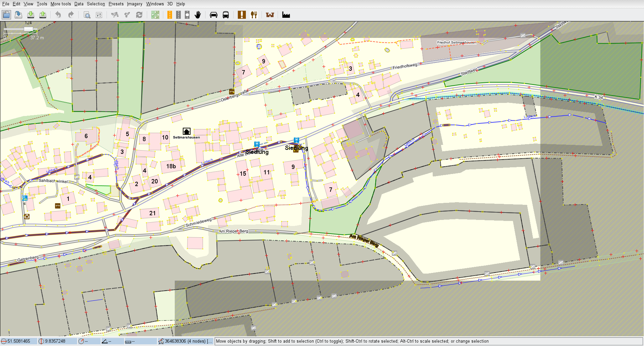
Task: Select the black hand preset icon
Action: click(x=198, y=15)
